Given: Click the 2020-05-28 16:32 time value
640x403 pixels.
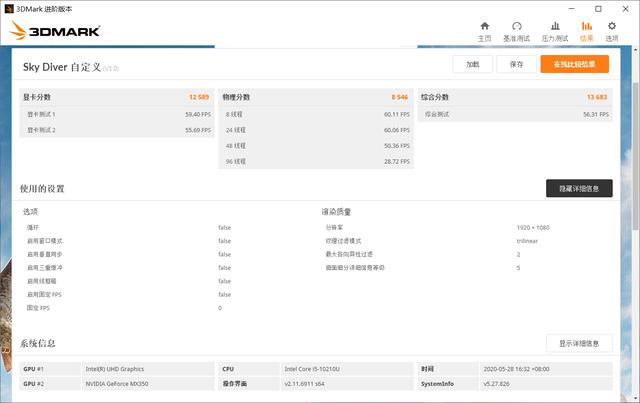Looking at the screenshot, I should [516, 369].
